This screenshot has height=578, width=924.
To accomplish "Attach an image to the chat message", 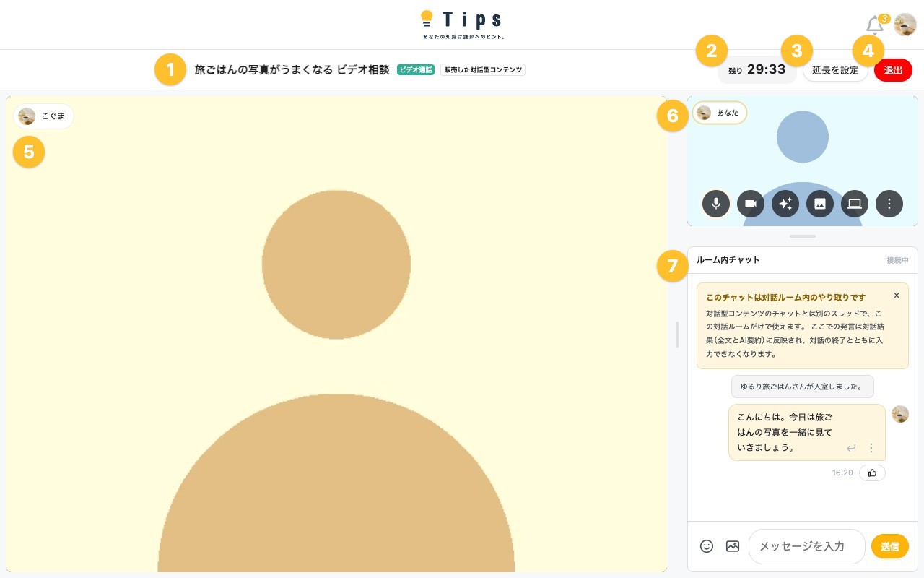I will [x=733, y=546].
